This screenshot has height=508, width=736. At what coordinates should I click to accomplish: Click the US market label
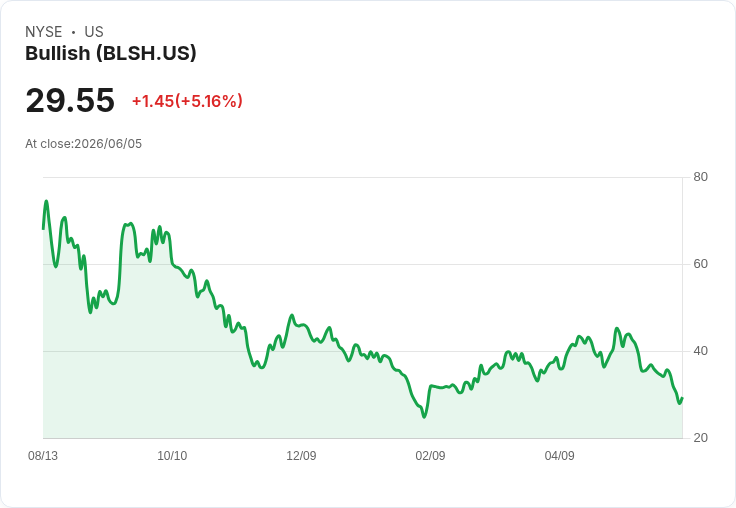coord(94,32)
